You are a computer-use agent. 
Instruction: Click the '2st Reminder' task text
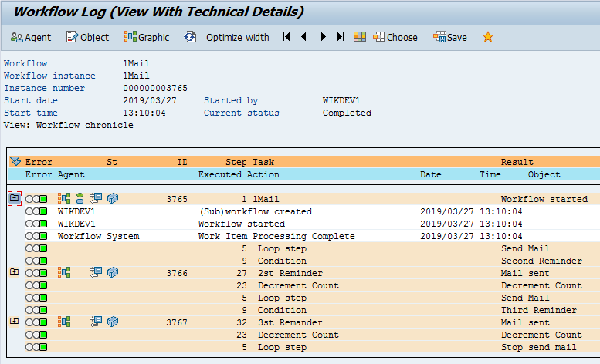[290, 273]
